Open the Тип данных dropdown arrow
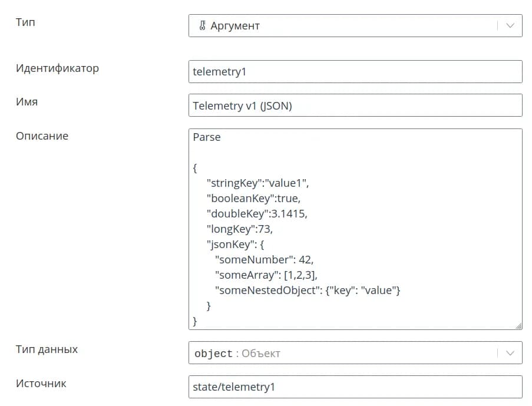 (510, 353)
